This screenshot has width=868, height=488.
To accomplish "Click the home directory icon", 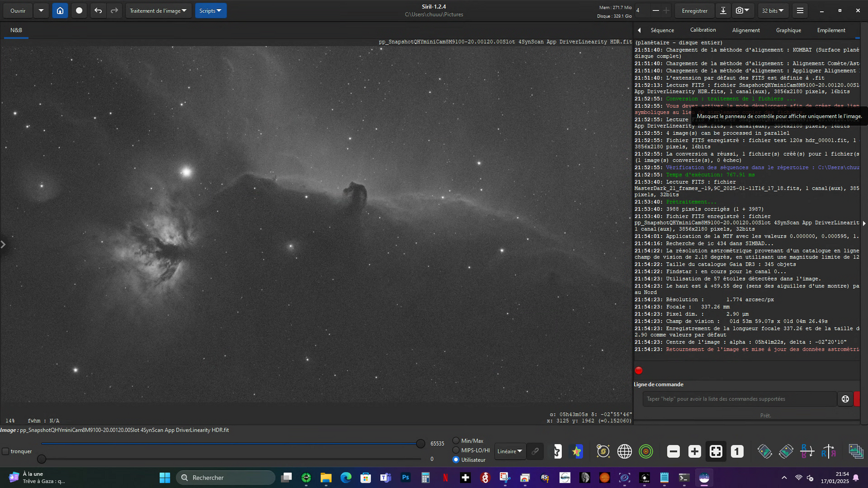I will (x=60, y=10).
